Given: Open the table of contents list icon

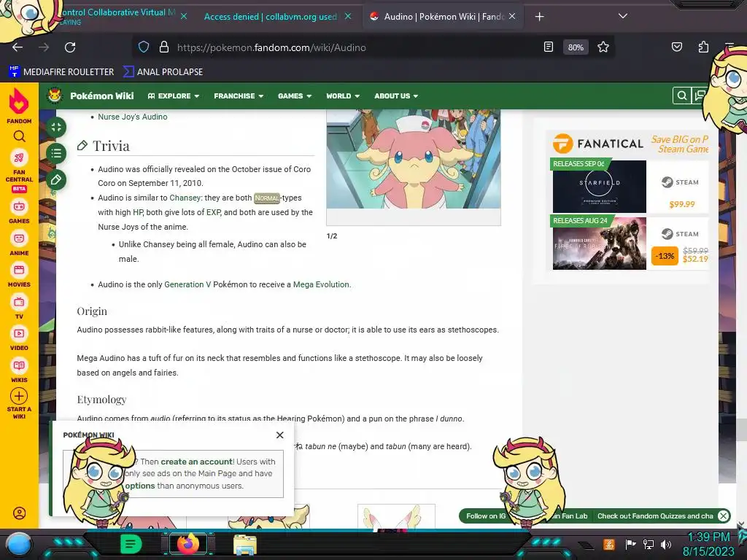Looking at the screenshot, I should pos(56,153).
